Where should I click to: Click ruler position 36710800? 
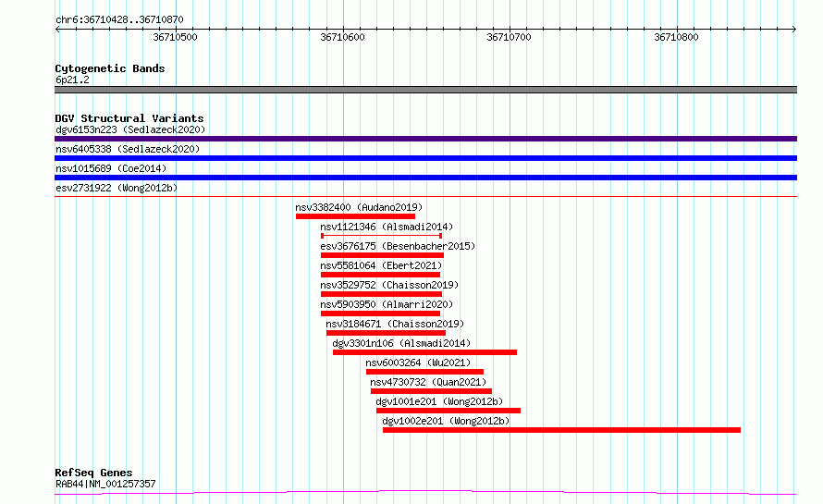(677, 37)
